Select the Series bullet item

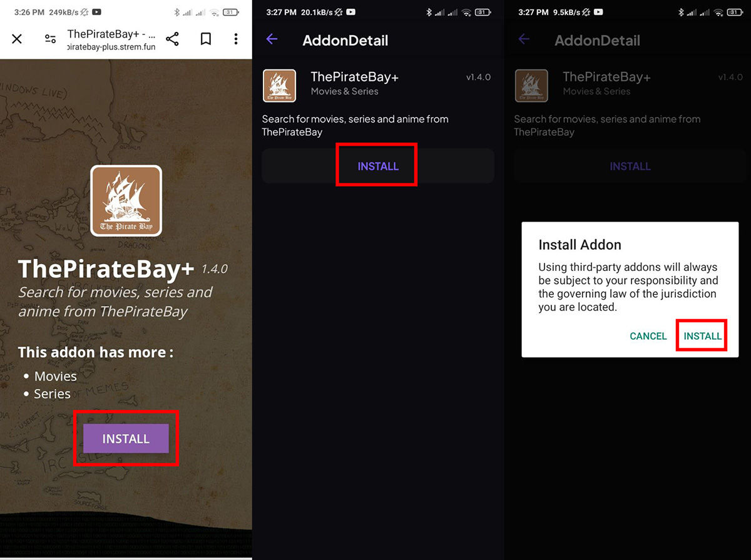pos(52,394)
